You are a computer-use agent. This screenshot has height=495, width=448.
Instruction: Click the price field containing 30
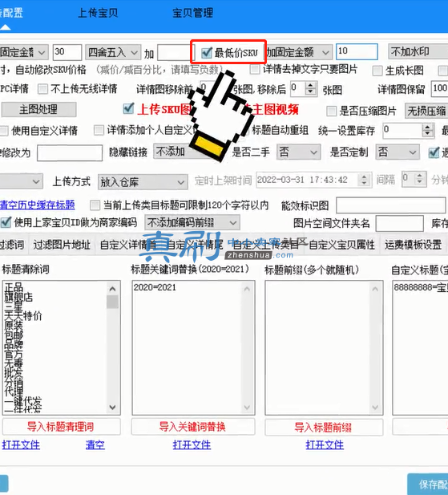67,52
